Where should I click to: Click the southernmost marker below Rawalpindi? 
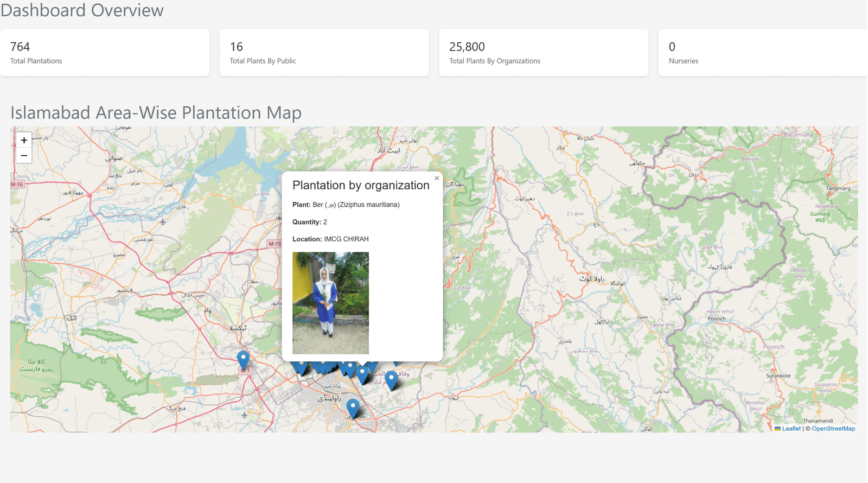353,408
